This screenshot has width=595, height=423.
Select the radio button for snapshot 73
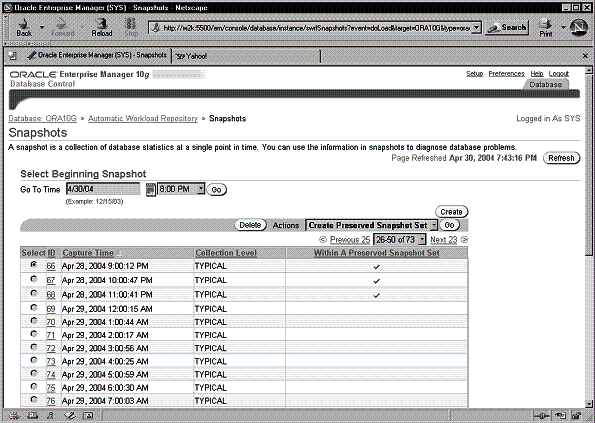(34, 360)
